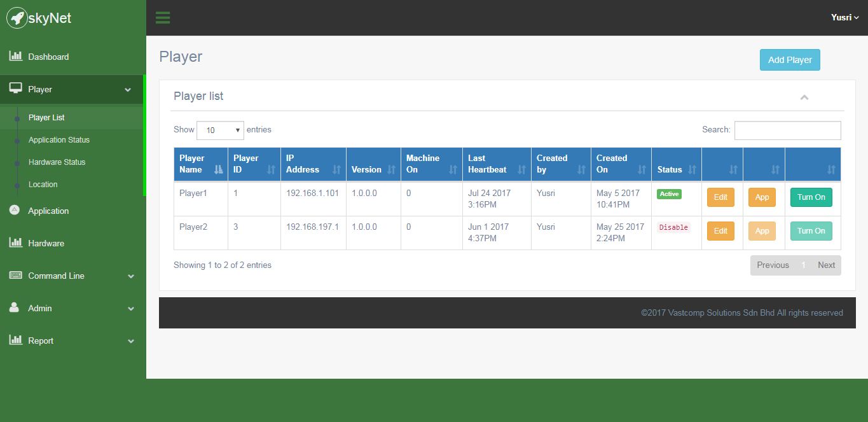Go to Hardware Status submenu item
868x422 pixels.
(57, 162)
